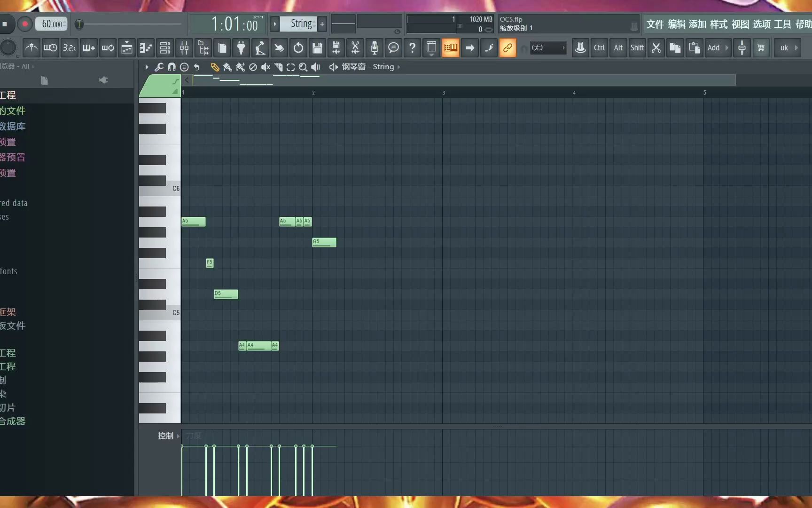Open the 文件 menu
Image resolution: width=812 pixels, height=508 pixels.
pos(655,24)
